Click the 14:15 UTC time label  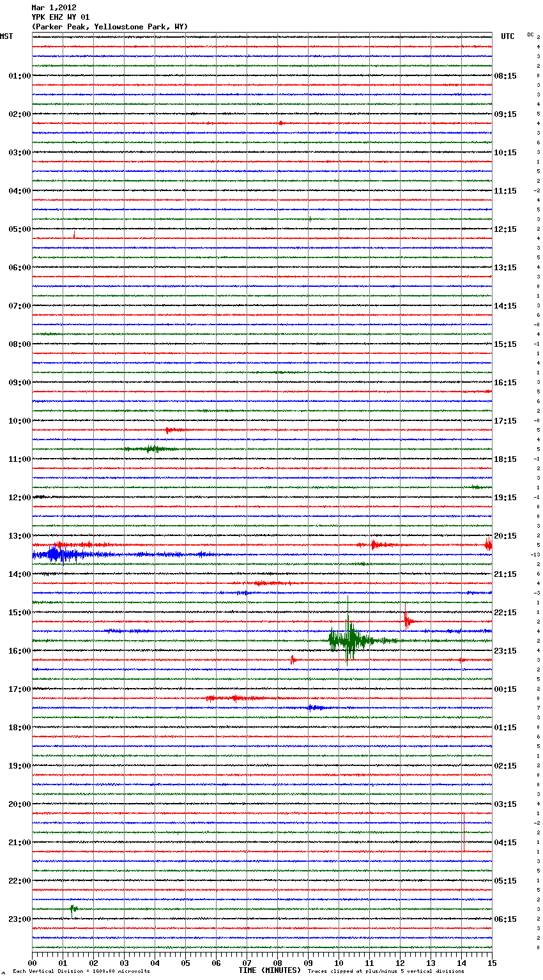click(x=505, y=306)
